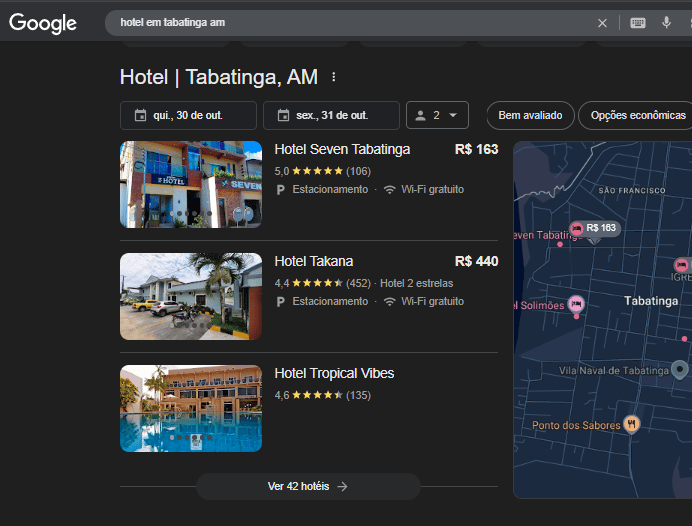Image resolution: width=692 pixels, height=526 pixels.
Task: Click Hotel Seven's 5,0 rating with 106 reviews
Action: pyautogui.click(x=323, y=171)
